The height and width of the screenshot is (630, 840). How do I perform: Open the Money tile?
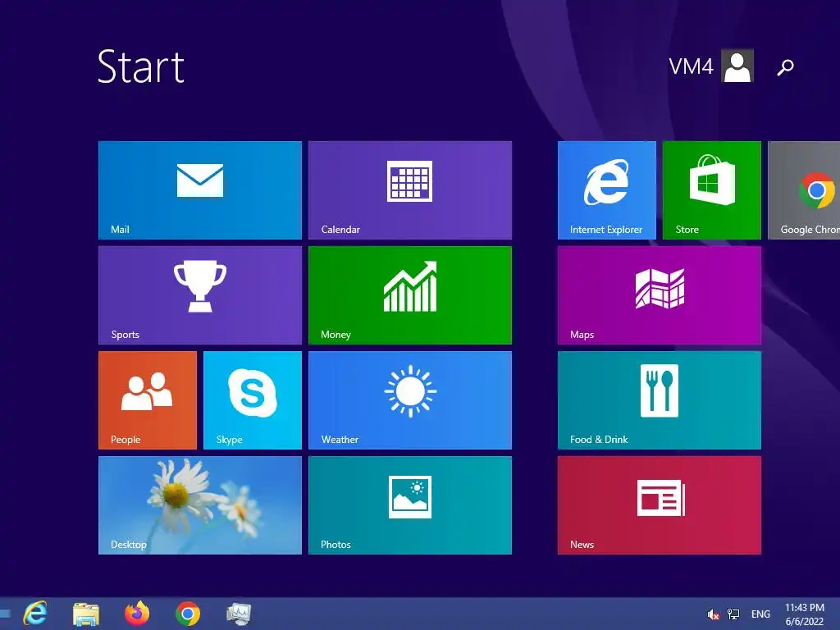coord(410,295)
